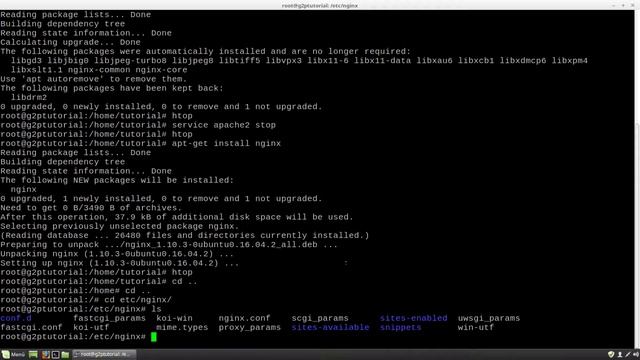
Task: Click the 'snippets' directory name
Action: click(400, 327)
